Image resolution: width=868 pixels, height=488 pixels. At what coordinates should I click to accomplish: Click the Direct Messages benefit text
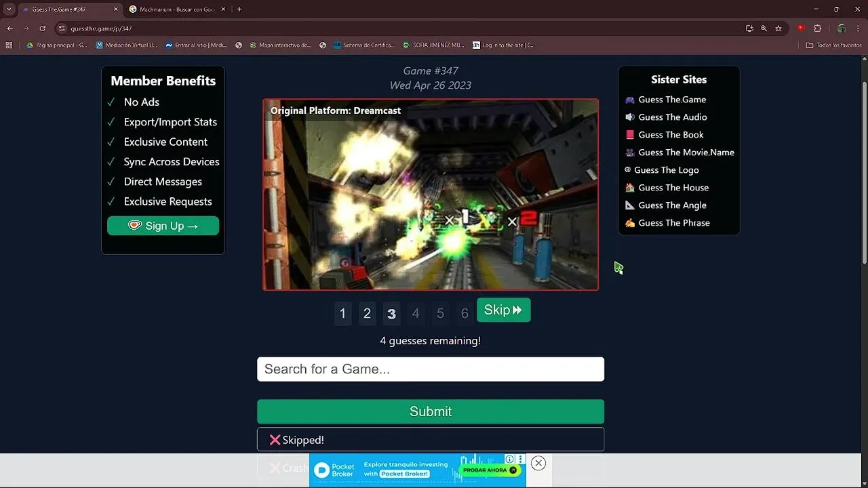(163, 182)
